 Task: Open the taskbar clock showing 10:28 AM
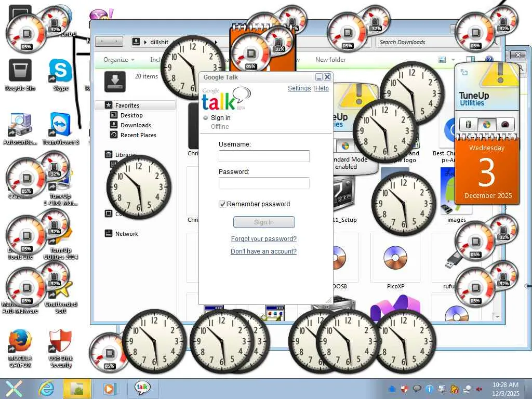coord(505,389)
